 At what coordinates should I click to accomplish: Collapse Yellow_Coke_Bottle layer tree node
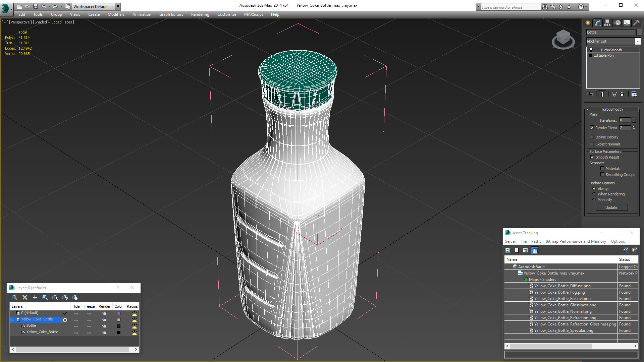pyautogui.click(x=13, y=319)
